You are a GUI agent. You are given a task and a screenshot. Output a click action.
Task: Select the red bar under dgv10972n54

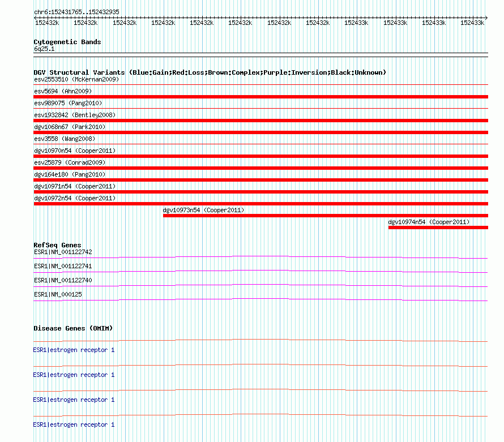click(260, 204)
